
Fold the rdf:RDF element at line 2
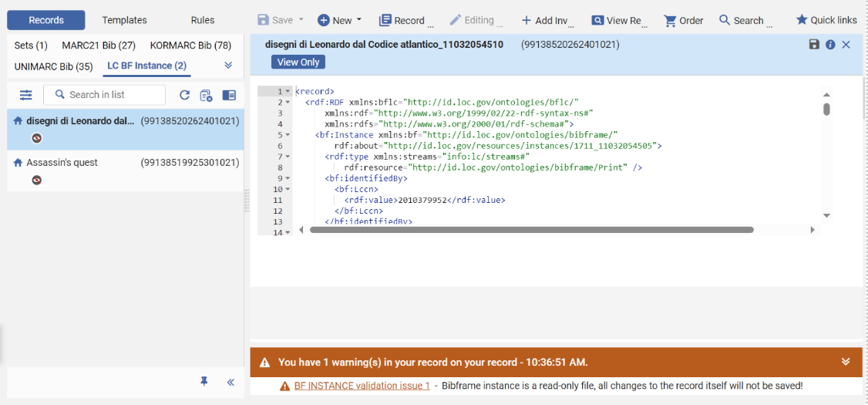(288, 103)
